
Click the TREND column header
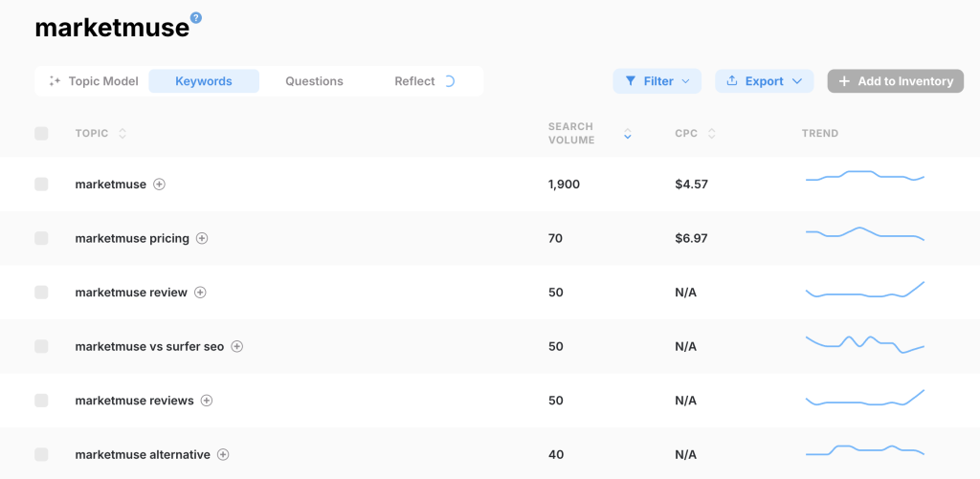pyautogui.click(x=820, y=133)
